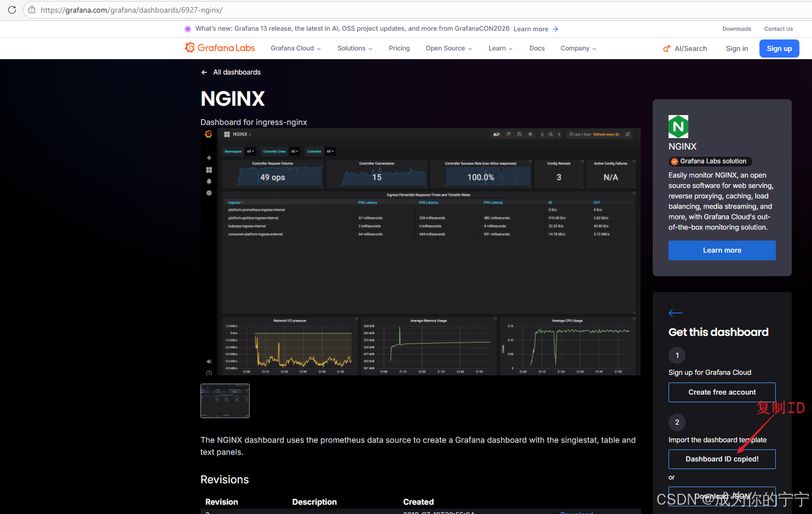Screen dimensions: 812x514
Task: Follow the banner's Learn more link
Action: [x=535, y=29]
